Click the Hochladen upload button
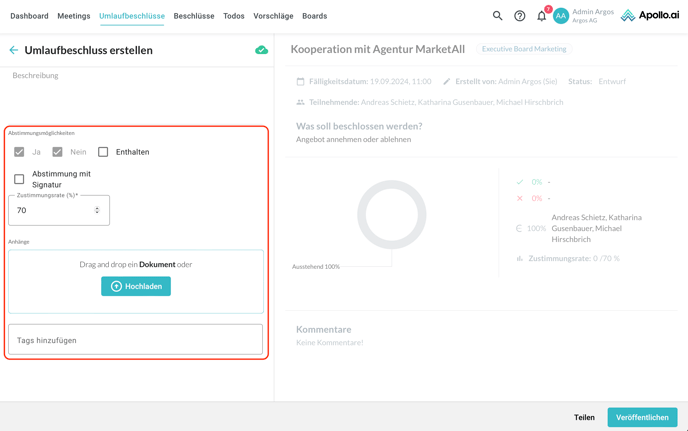The image size is (688, 431). pyautogui.click(x=136, y=286)
